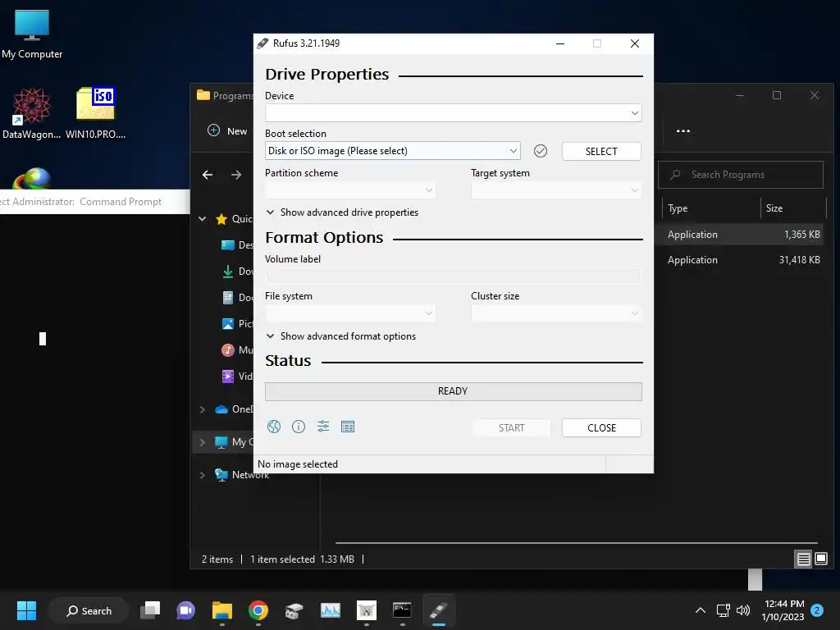The image size is (840, 630).
Task: Open the Cluster size dropdown
Action: point(556,313)
